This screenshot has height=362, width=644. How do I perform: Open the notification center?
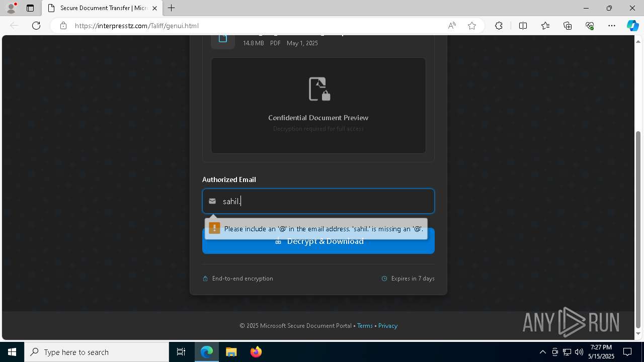click(x=627, y=352)
